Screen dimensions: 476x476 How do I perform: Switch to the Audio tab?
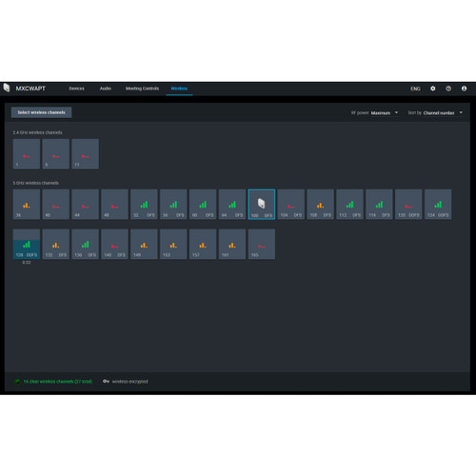pyautogui.click(x=106, y=89)
